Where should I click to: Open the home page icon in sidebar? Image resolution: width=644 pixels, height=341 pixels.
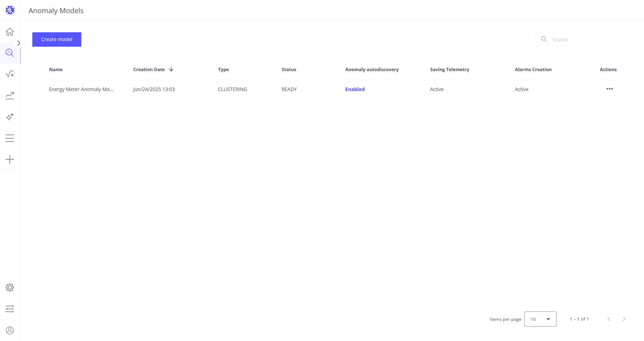tap(10, 32)
